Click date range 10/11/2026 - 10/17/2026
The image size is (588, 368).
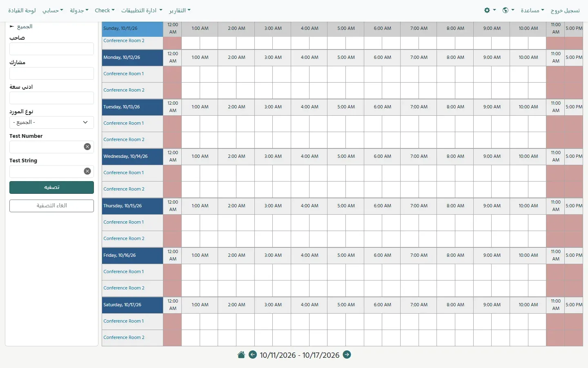pyautogui.click(x=300, y=355)
